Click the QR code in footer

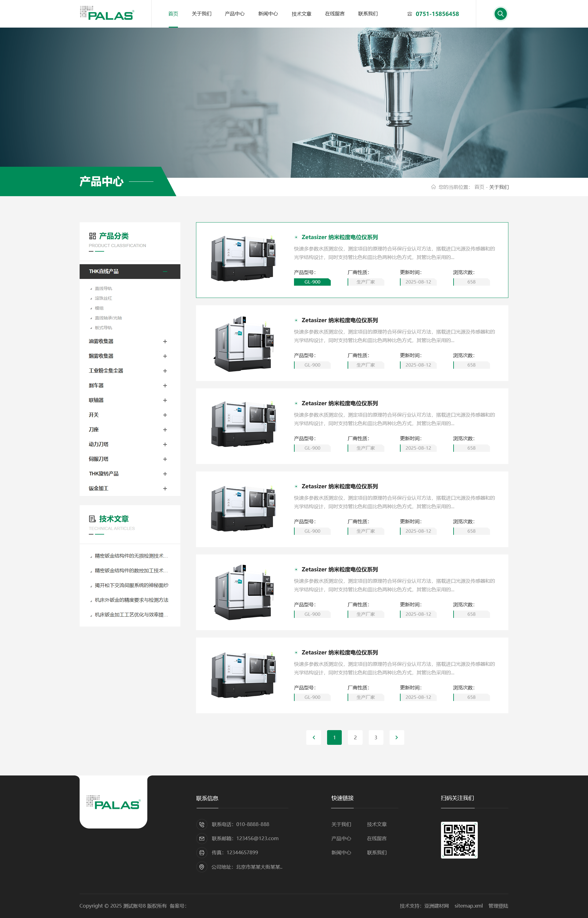pyautogui.click(x=459, y=840)
